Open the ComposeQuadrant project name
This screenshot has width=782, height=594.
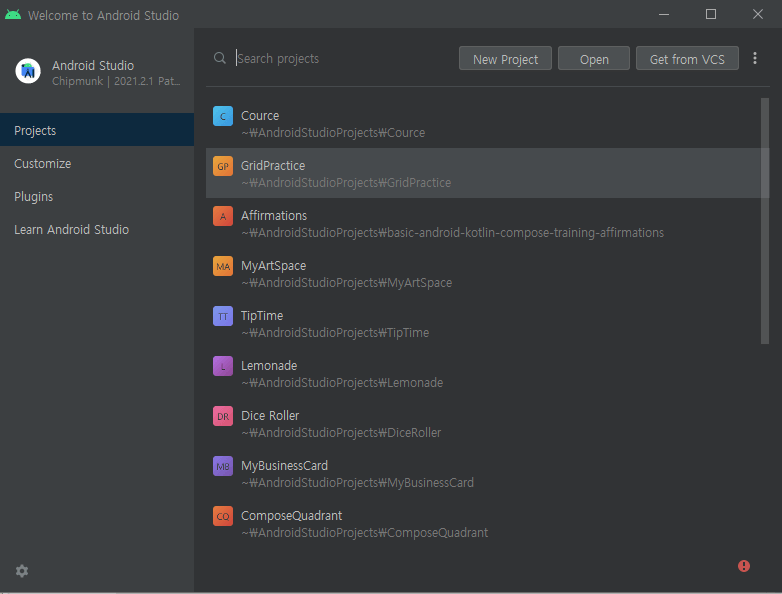tap(291, 516)
